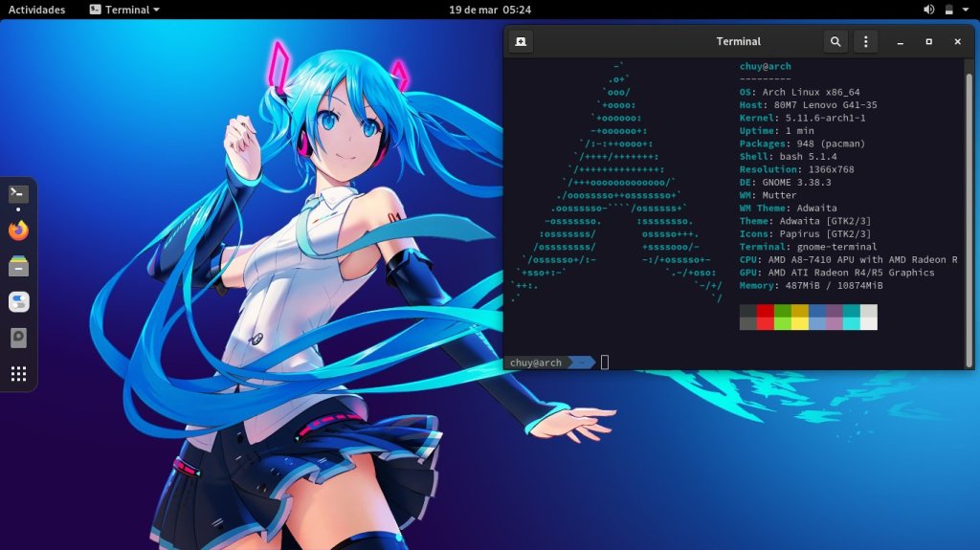Open the calendar from the clock date

(x=489, y=10)
